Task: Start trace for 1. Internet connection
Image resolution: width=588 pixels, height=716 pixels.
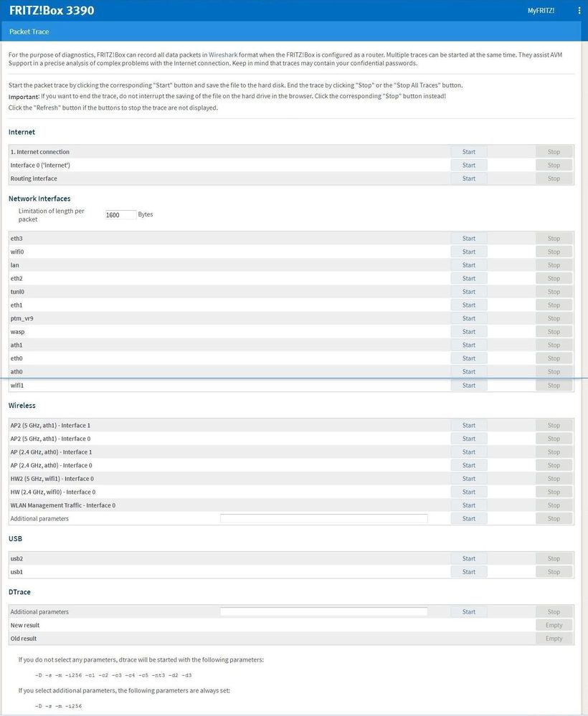Action: [469, 152]
